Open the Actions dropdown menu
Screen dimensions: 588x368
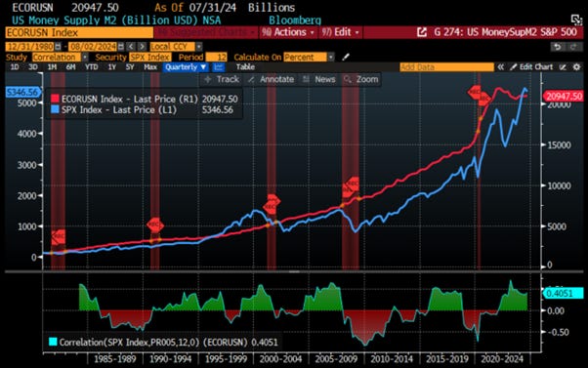289,32
